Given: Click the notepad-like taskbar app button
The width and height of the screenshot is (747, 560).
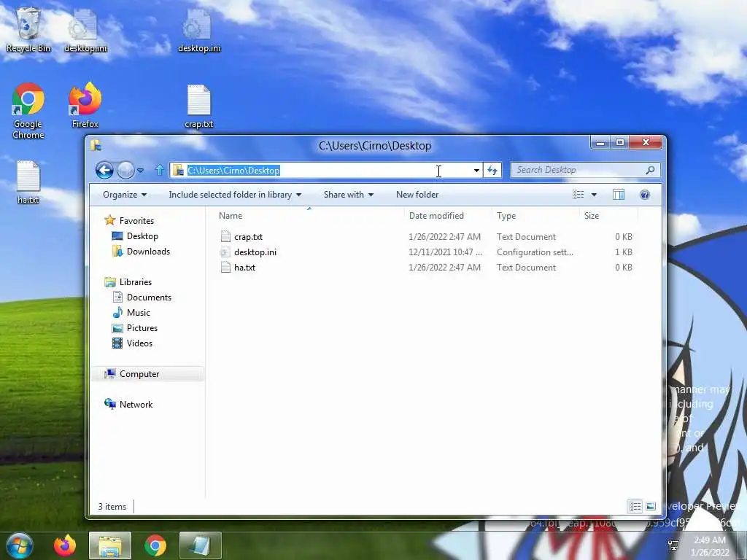Looking at the screenshot, I should point(200,545).
